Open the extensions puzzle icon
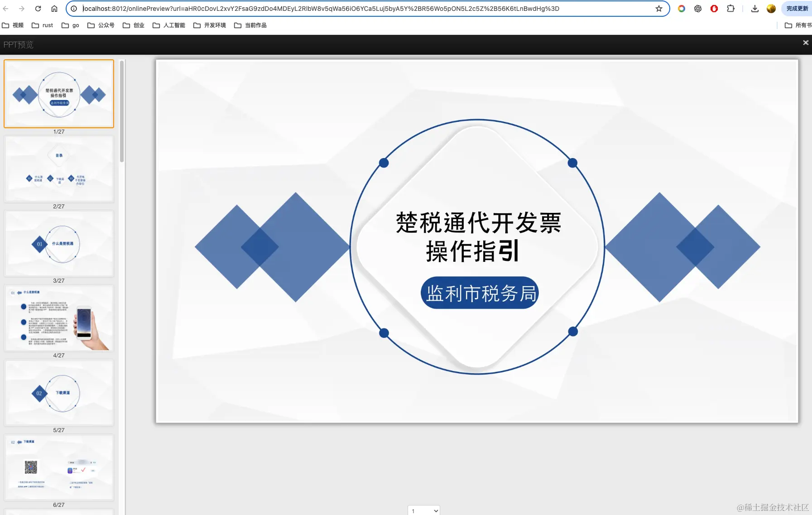Image resolution: width=812 pixels, height=515 pixels. [x=730, y=9]
